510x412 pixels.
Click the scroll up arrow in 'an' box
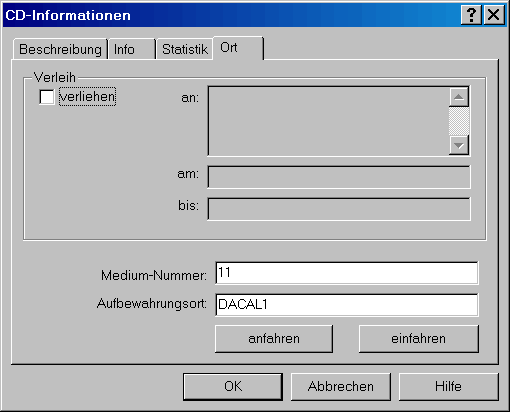[459, 97]
